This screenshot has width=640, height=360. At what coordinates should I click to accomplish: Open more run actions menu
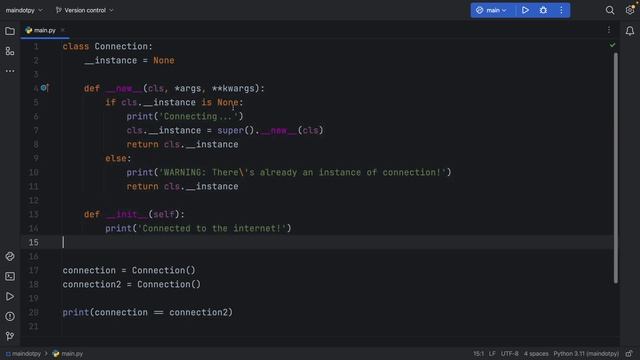[561, 10]
